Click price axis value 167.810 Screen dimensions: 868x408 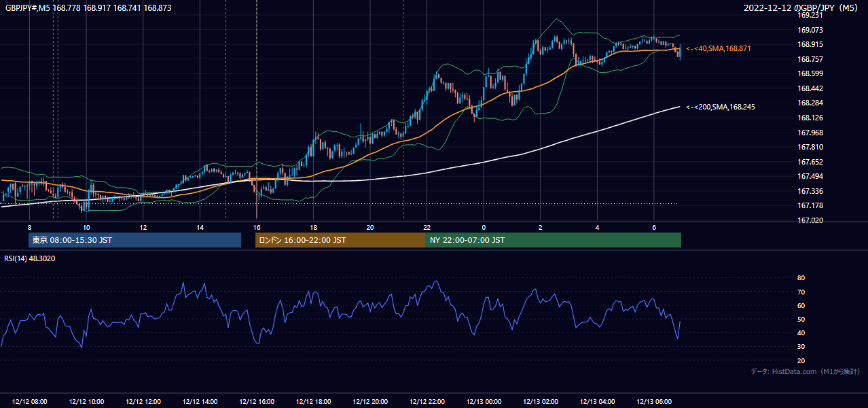coord(810,147)
